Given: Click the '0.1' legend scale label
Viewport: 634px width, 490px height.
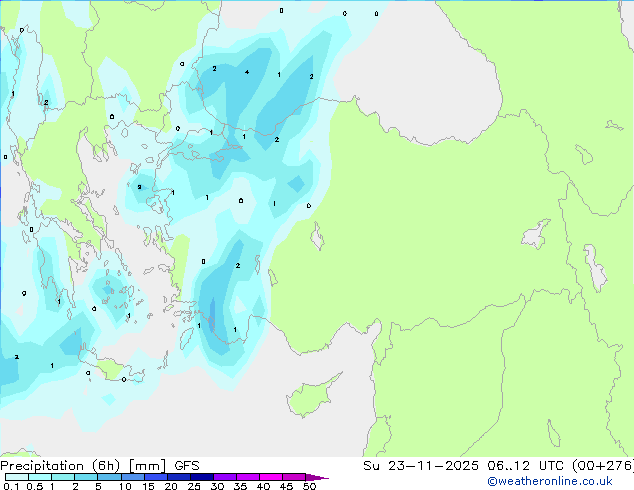Looking at the screenshot, I should tap(11, 486).
